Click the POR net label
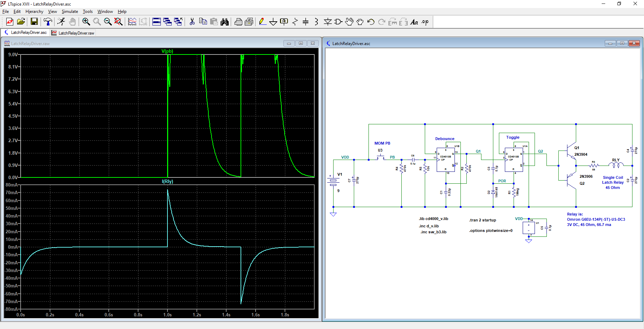 pos(502,181)
